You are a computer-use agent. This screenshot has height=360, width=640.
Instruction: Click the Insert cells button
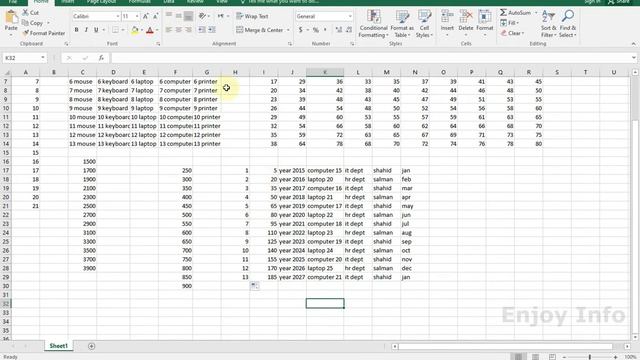(x=447, y=22)
